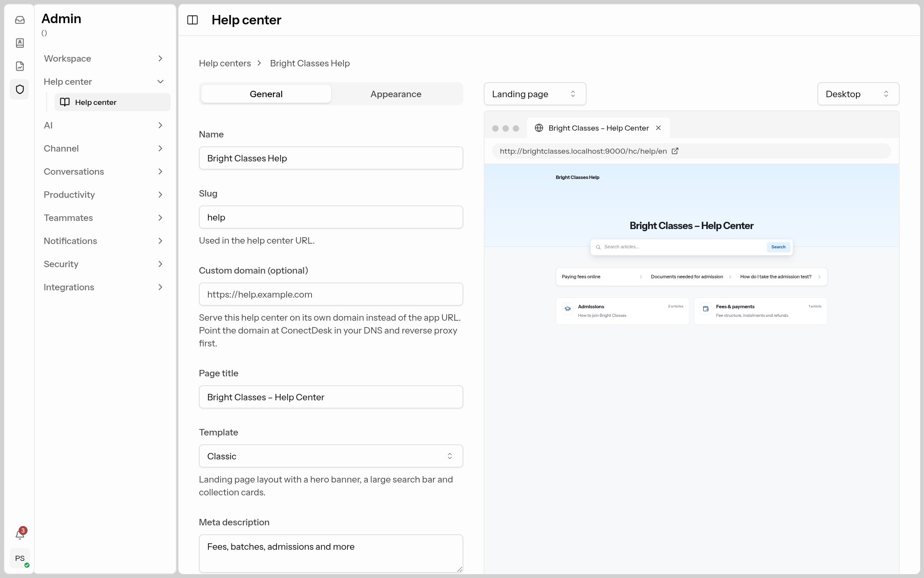Click the Meta description text area
924x578 pixels.
click(331, 554)
